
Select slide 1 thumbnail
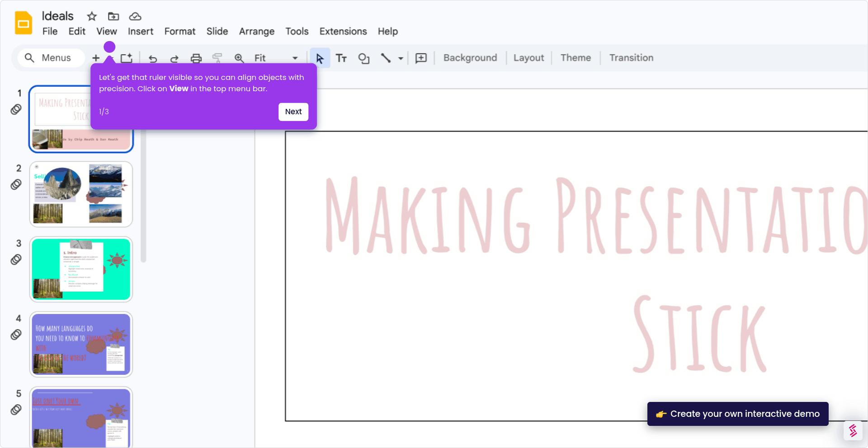click(x=81, y=119)
